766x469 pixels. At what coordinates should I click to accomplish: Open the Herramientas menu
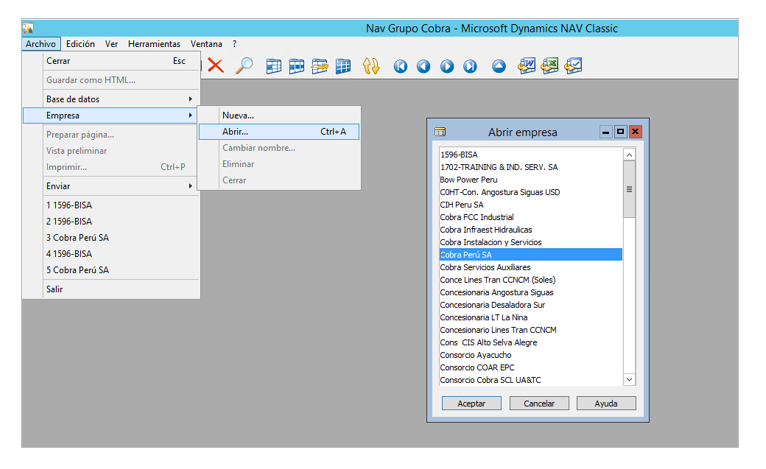pos(154,44)
